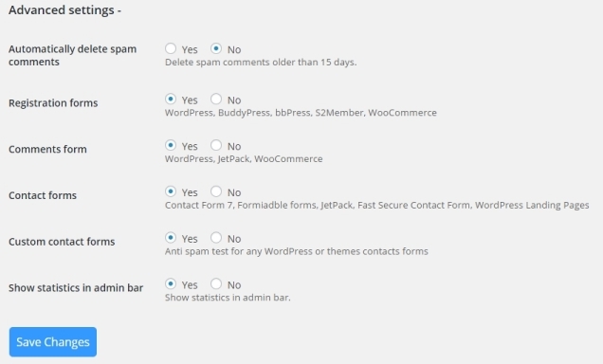Choose Yes for Show statistics in admin bar
Image resolution: width=603 pixels, height=364 pixels.
[x=171, y=284]
